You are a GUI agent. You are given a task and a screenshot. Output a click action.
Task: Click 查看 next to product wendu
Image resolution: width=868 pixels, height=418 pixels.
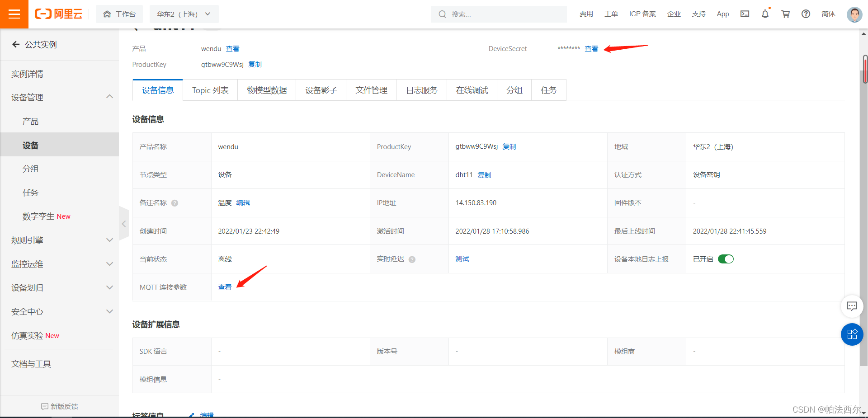click(232, 49)
